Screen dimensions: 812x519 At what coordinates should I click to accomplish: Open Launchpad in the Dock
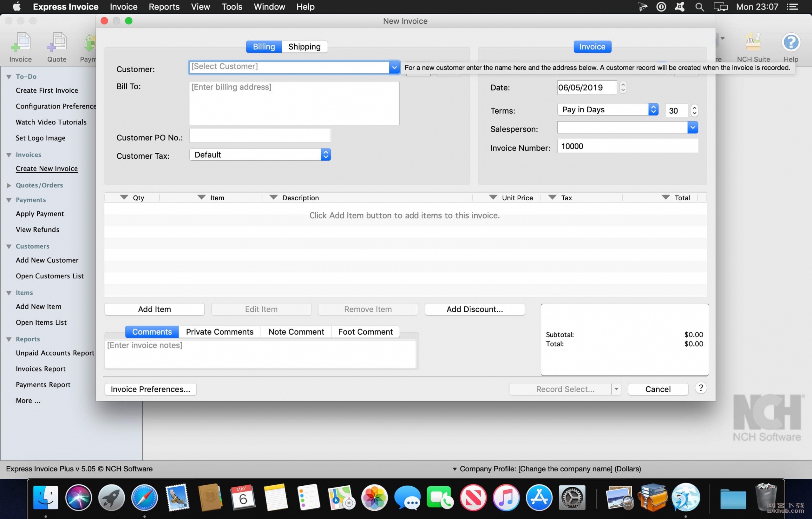point(111,497)
